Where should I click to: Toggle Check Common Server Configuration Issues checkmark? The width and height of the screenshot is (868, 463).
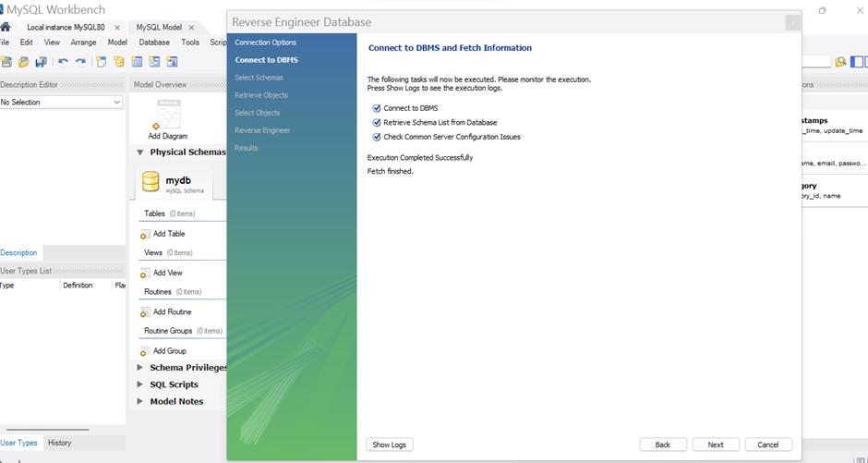click(377, 137)
